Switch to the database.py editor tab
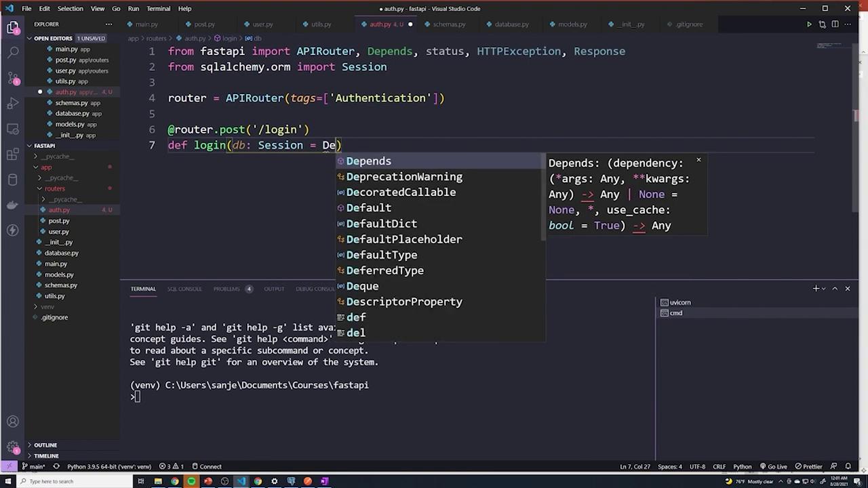Viewport: 868px width, 488px height. click(x=507, y=24)
